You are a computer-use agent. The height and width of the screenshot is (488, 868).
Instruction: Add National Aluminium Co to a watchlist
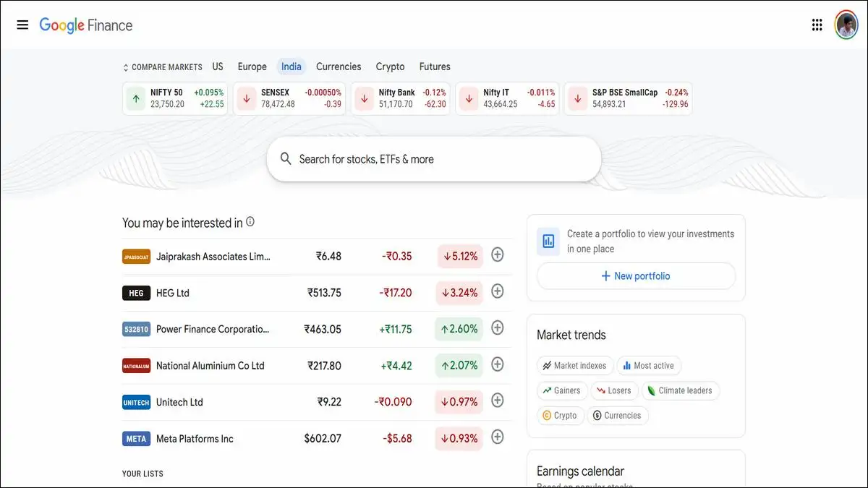(497, 364)
